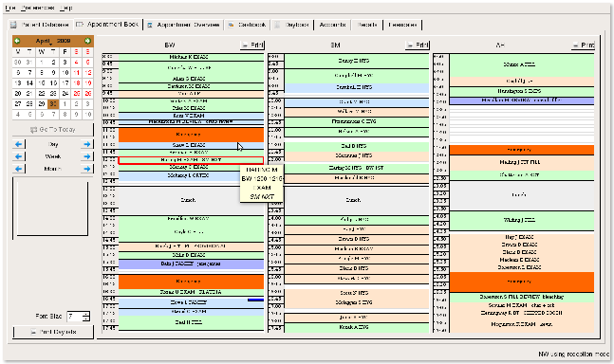Viewport: 614px width, 364px height.
Task: Step forward one day using right arrow
Action: click(87, 144)
